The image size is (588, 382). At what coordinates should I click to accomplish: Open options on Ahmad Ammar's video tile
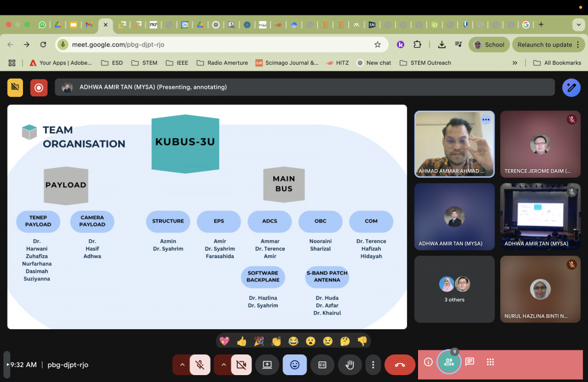(486, 120)
